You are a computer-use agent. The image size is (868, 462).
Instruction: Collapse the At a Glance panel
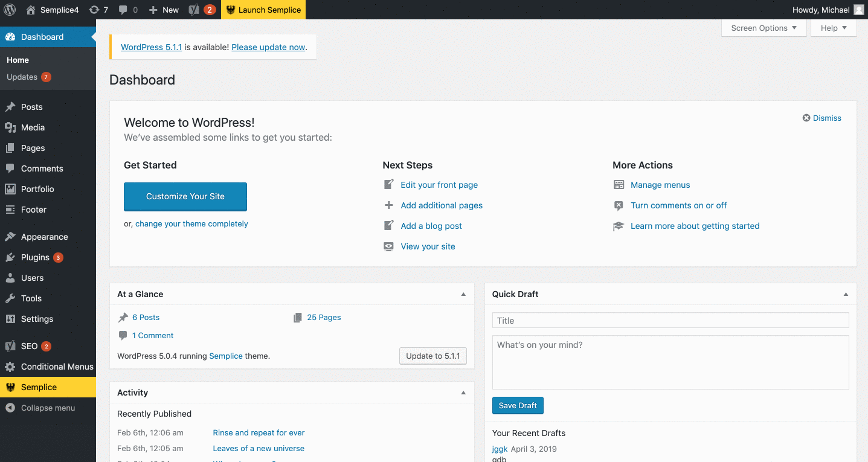pos(463,294)
